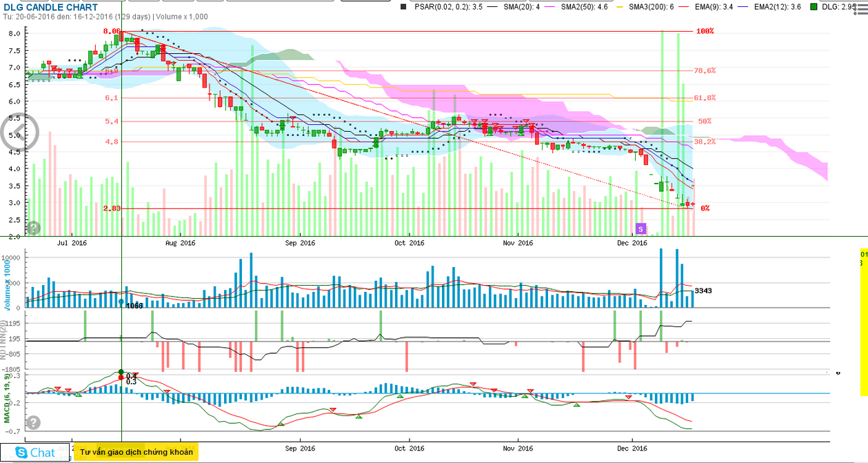This screenshot has height=463, width=868.
Task: Click the 0% Fibonacci level label
Action: (x=705, y=208)
